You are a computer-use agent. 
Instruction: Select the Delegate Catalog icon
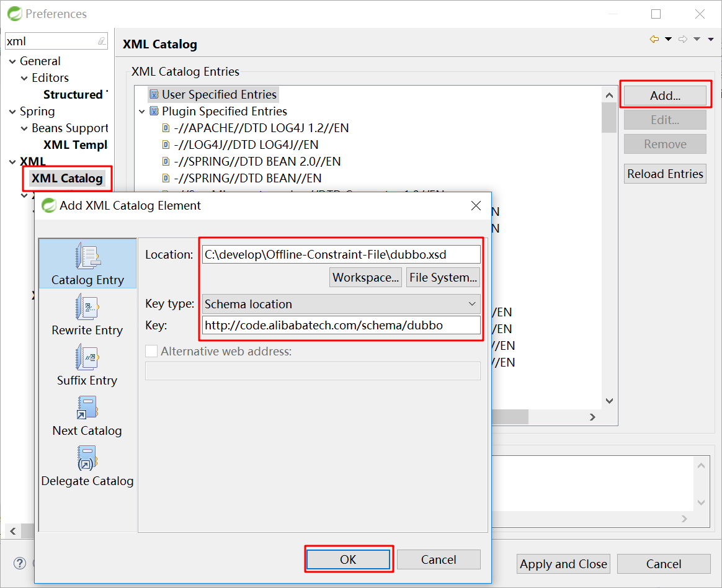[x=87, y=458]
